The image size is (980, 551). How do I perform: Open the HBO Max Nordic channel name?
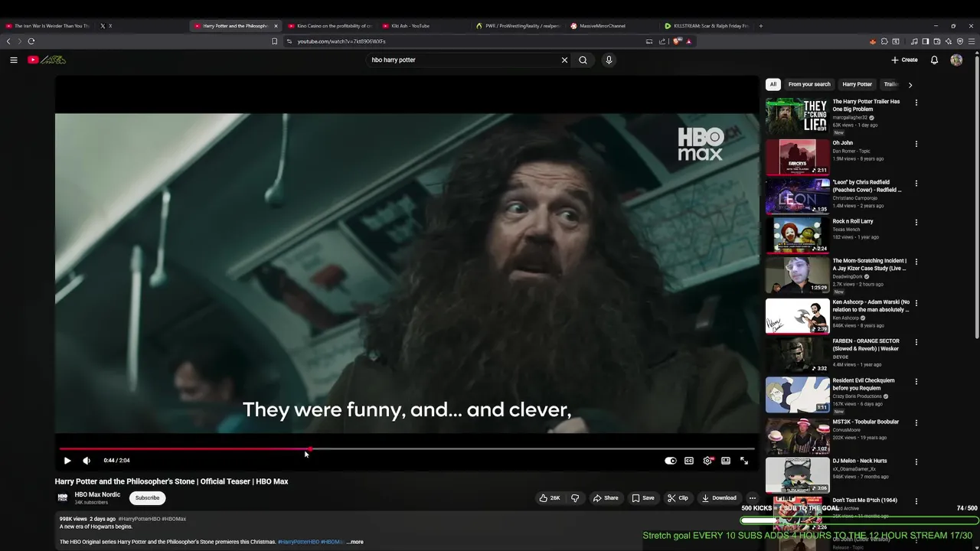97,494
